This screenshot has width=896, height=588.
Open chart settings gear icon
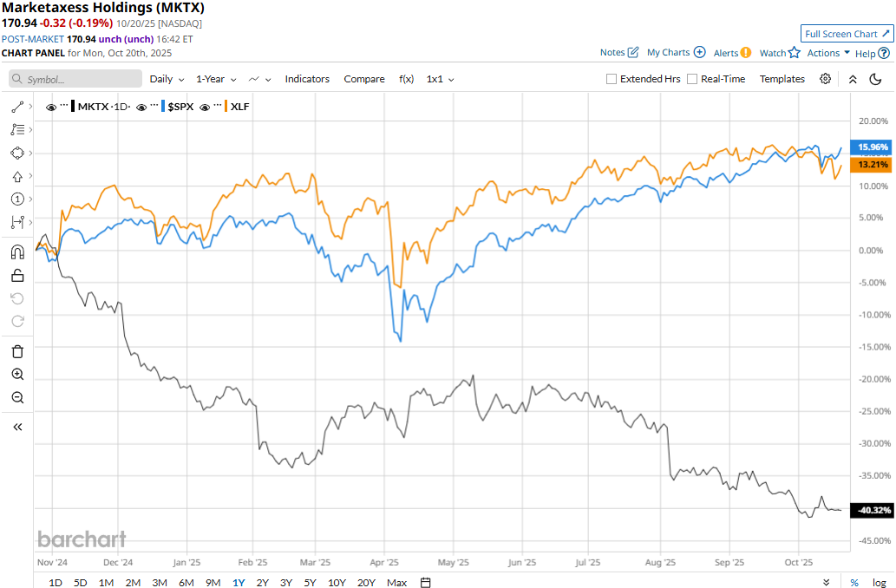[825, 79]
